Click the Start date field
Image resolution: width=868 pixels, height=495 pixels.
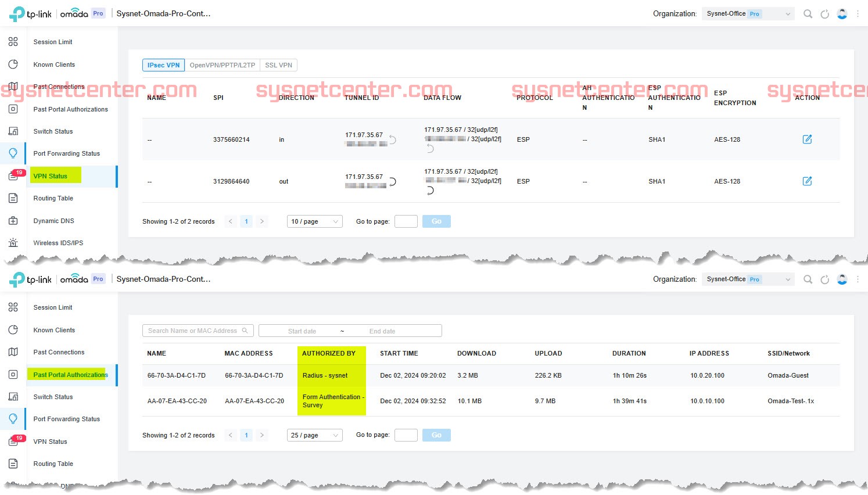point(302,331)
